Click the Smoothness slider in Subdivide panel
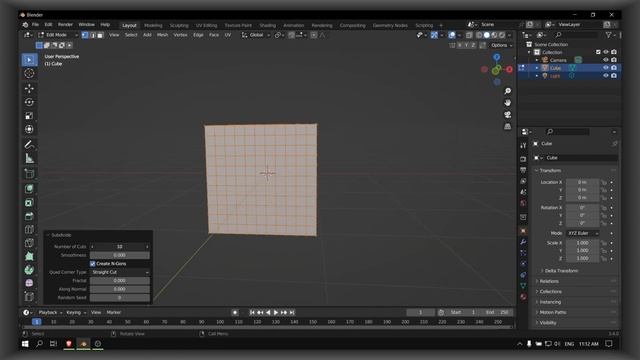 120,255
